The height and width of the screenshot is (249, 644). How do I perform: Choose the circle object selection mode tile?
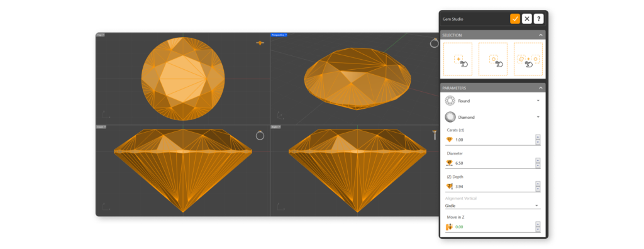point(493,59)
